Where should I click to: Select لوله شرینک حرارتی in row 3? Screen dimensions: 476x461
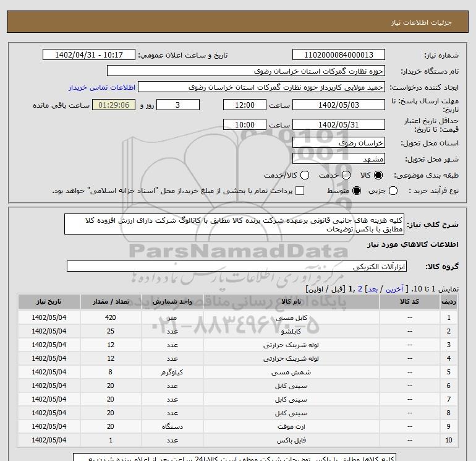pyautogui.click(x=291, y=345)
